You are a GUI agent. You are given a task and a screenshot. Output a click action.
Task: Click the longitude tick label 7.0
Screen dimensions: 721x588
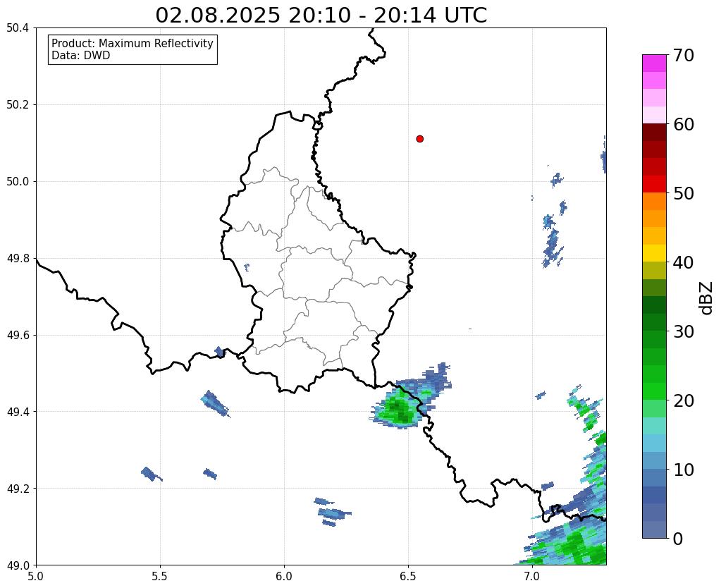tap(532, 577)
